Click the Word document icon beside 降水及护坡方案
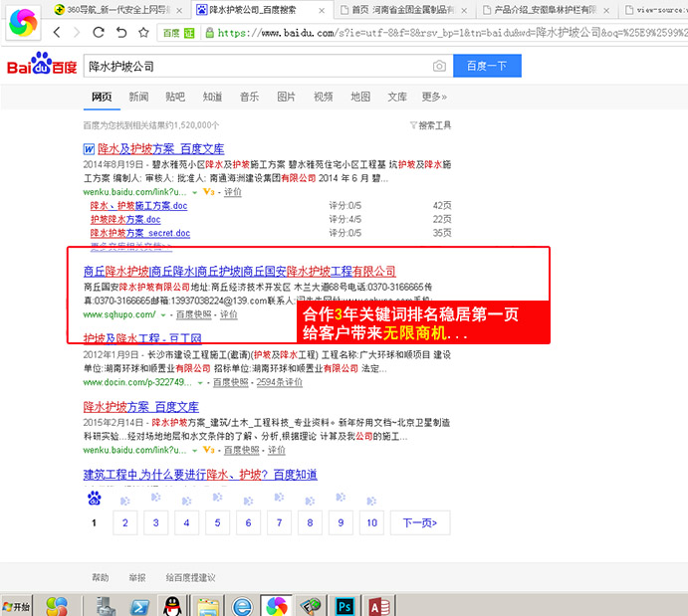 (x=89, y=149)
